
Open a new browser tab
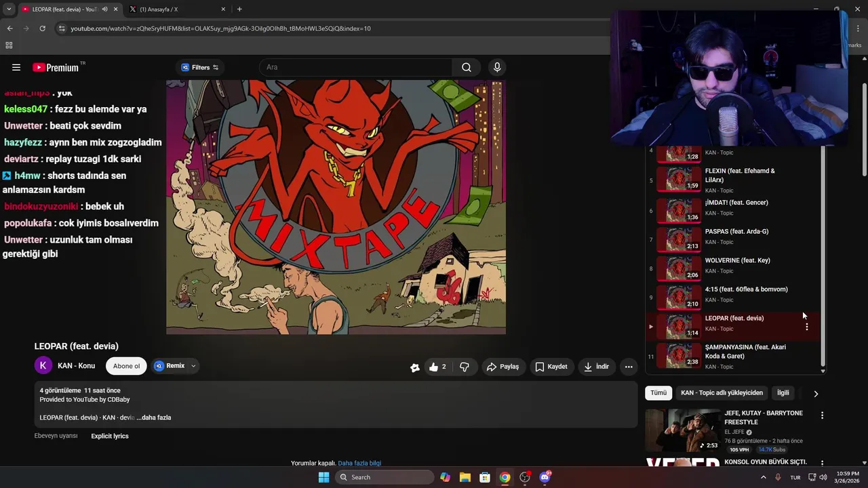(x=239, y=9)
